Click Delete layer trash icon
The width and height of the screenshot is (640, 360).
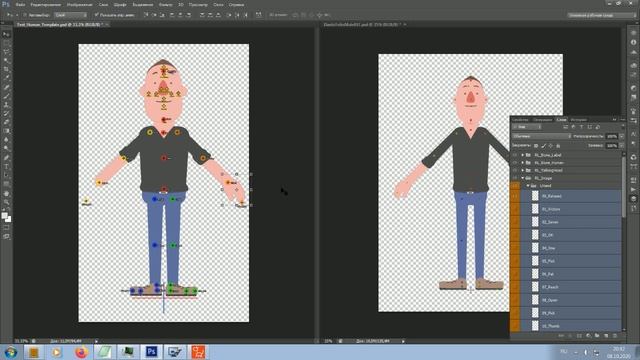tap(615, 336)
